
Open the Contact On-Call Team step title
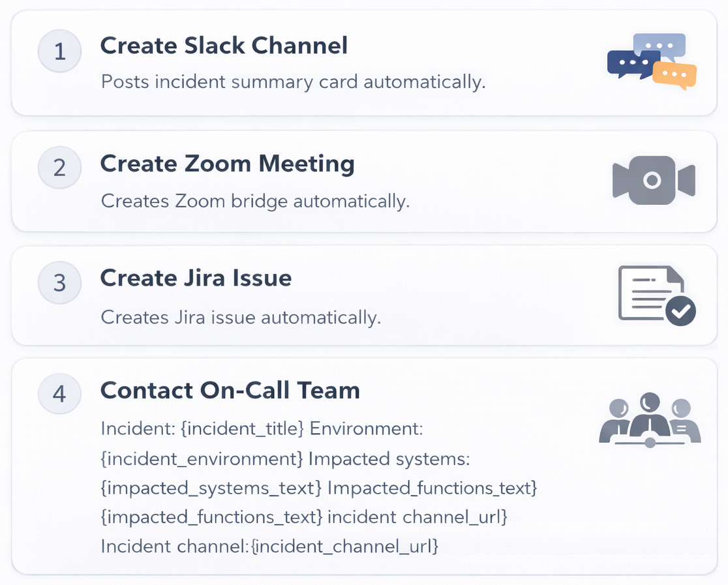[x=230, y=390]
